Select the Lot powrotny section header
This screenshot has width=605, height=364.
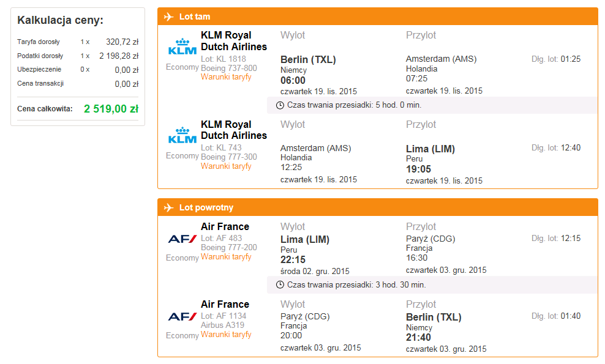pyautogui.click(x=378, y=207)
